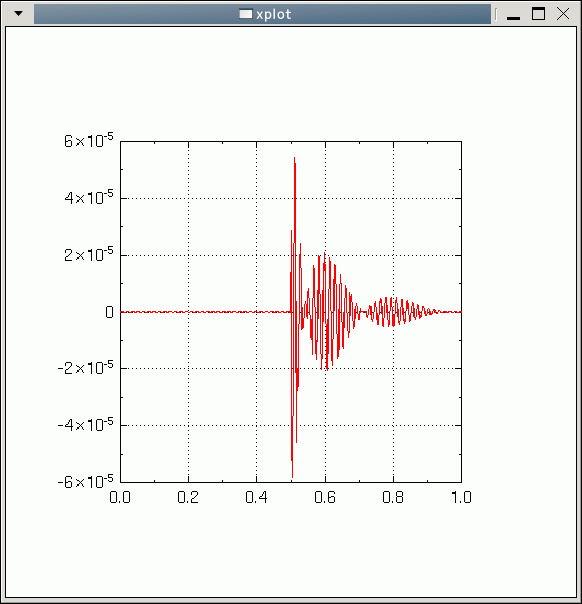Click the x-axis label 0.4

(x=256, y=497)
